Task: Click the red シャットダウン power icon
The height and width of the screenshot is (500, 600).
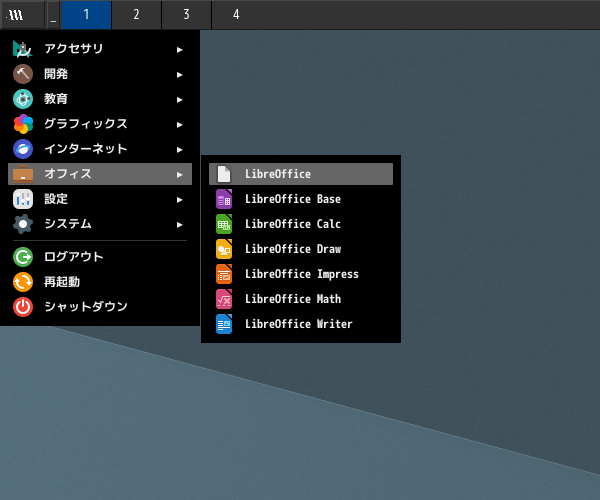Action: (23, 307)
